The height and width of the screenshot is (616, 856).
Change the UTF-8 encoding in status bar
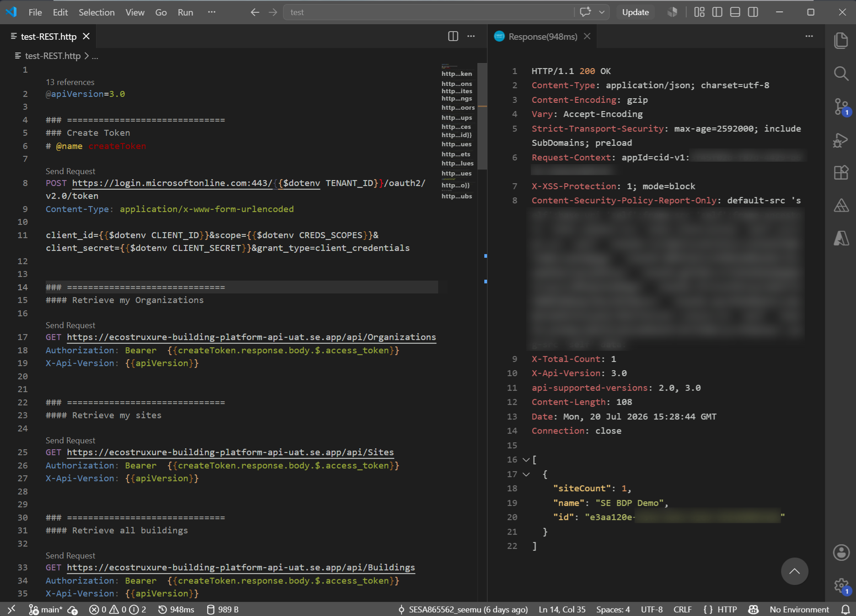point(652,610)
